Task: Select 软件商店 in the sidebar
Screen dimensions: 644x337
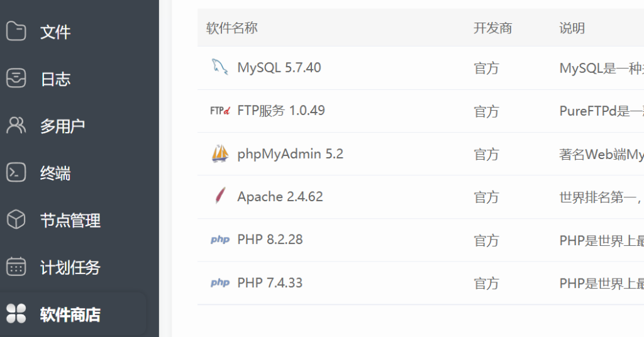Action: [70, 315]
